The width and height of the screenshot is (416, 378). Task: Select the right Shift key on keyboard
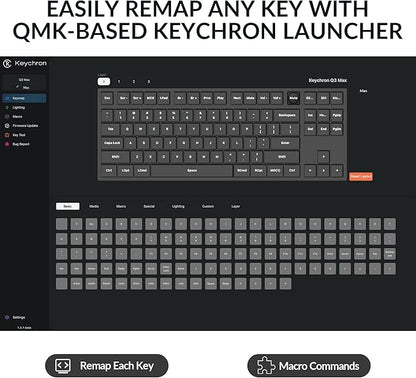282,157
